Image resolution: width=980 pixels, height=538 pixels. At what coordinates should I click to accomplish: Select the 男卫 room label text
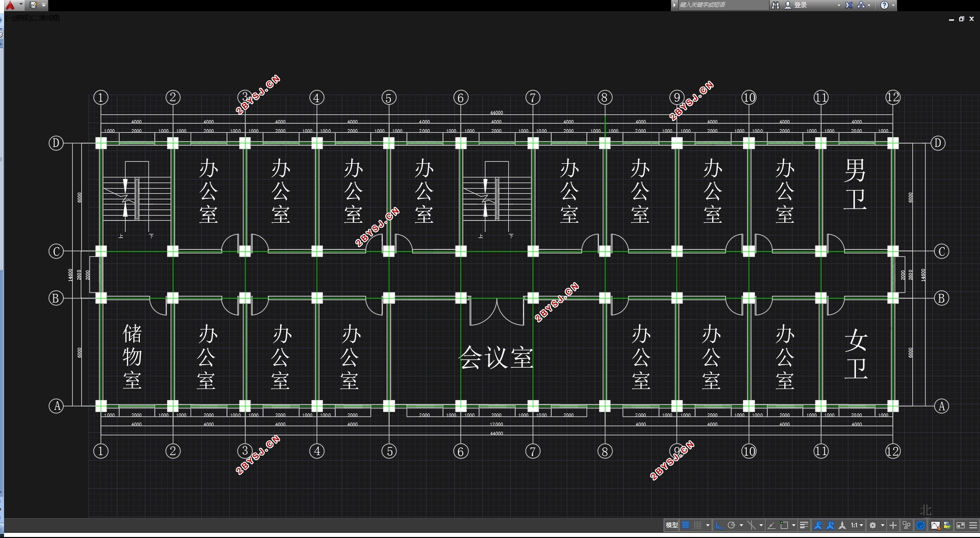point(855,185)
